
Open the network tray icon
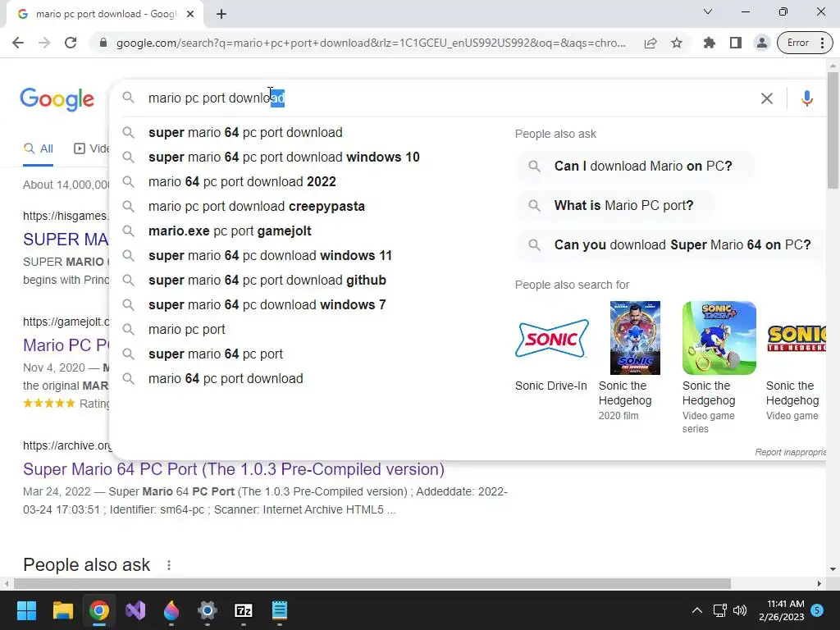[719, 610]
